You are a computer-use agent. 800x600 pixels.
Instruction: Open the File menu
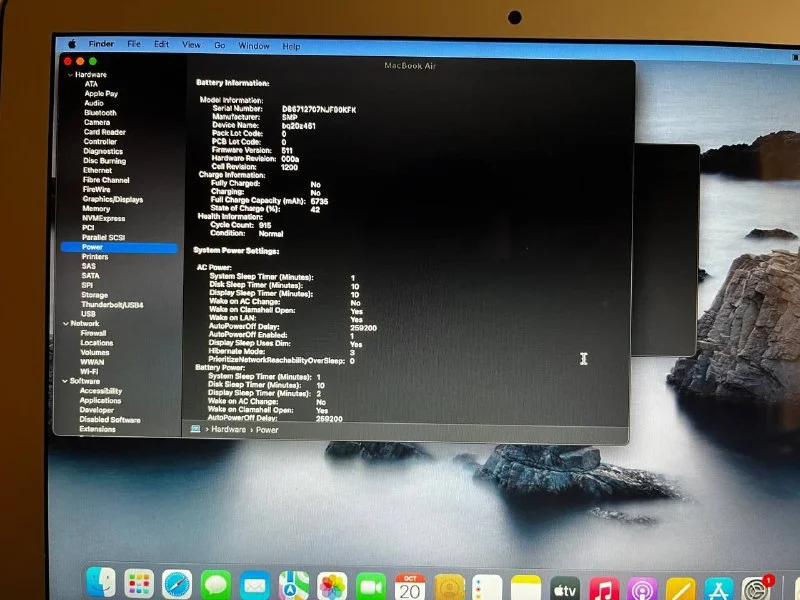(133, 45)
